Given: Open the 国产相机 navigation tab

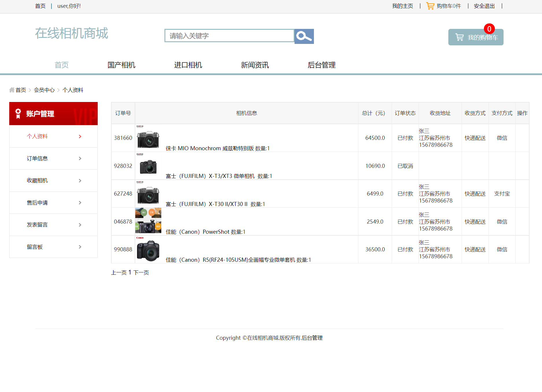Looking at the screenshot, I should (121, 65).
